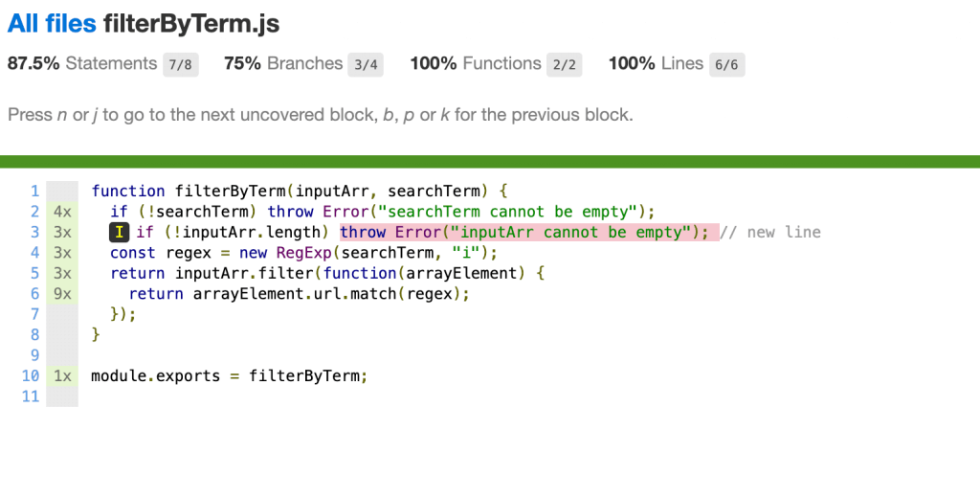The width and height of the screenshot is (980, 498).
Task: Select the 9x hit count on line 6
Action: 63,294
